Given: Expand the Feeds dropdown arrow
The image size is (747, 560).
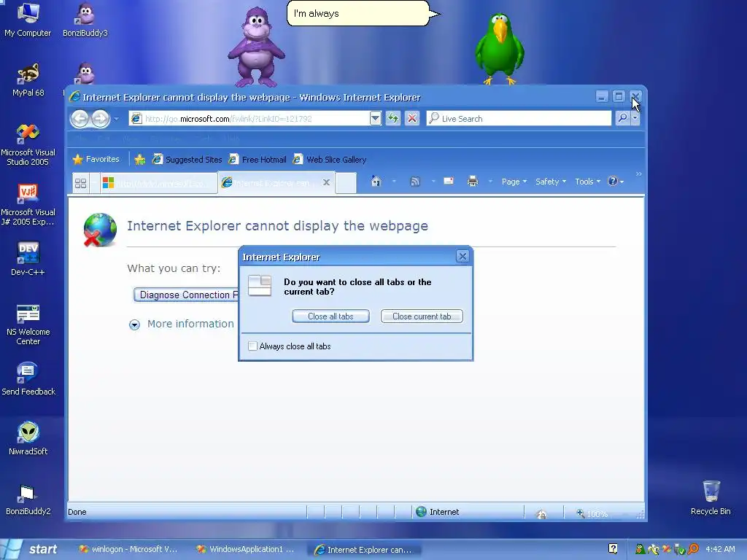Looking at the screenshot, I should click(433, 182).
